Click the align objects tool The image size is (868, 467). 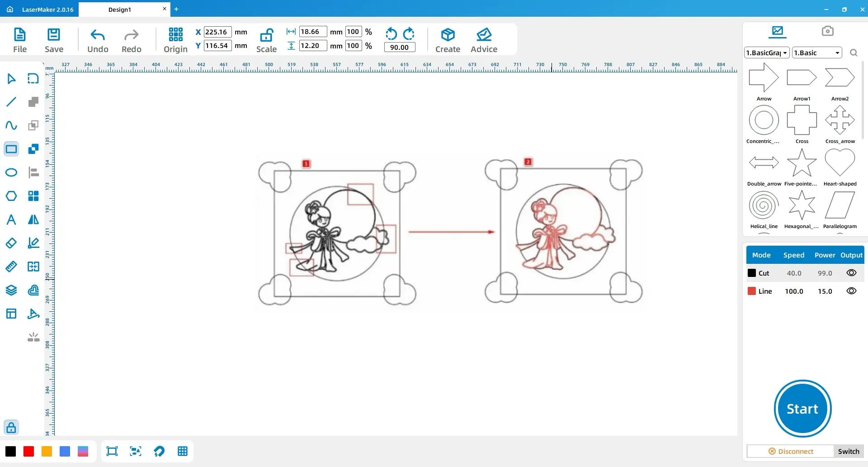[x=33, y=172]
